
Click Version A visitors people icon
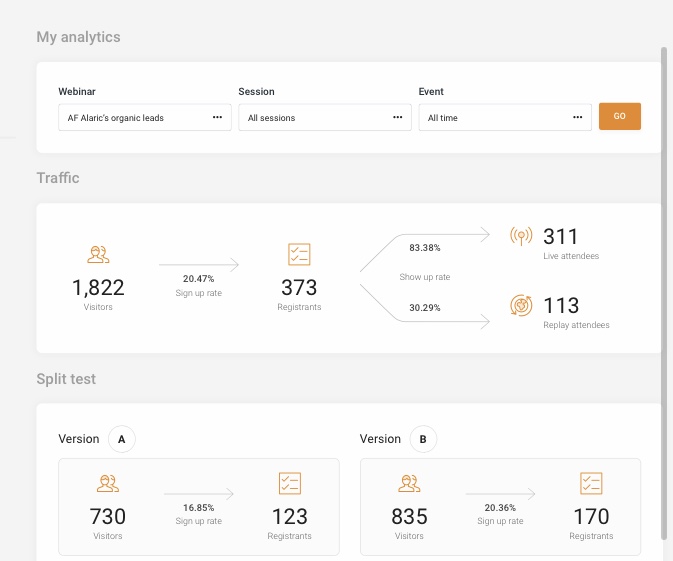pyautogui.click(x=108, y=484)
